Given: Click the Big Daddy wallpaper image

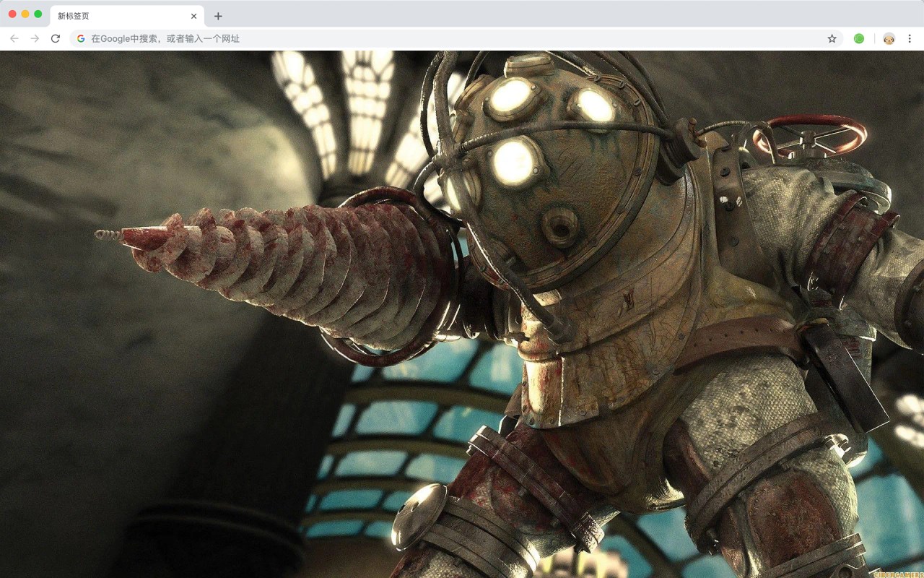Looking at the screenshot, I should 462,314.
